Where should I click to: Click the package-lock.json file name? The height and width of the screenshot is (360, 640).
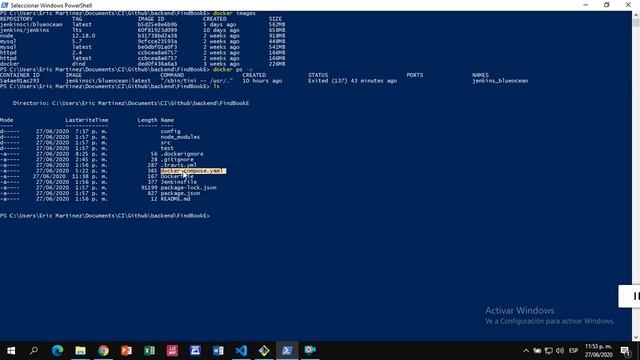click(188, 188)
